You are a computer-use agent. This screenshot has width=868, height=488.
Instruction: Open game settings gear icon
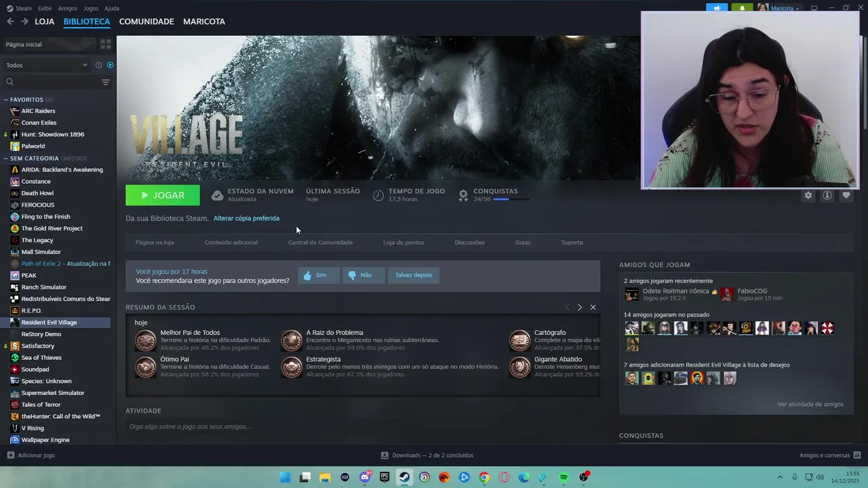pos(808,195)
